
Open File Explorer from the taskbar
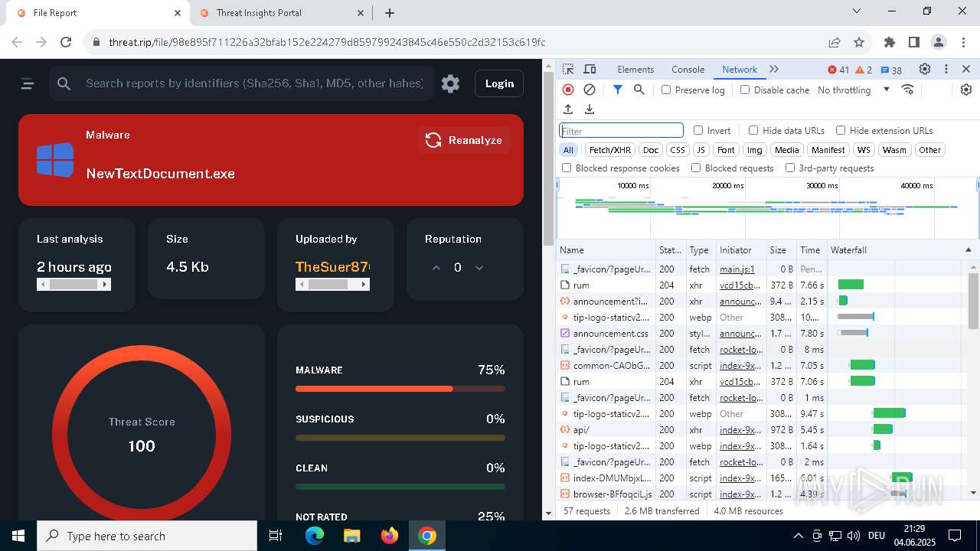(352, 536)
